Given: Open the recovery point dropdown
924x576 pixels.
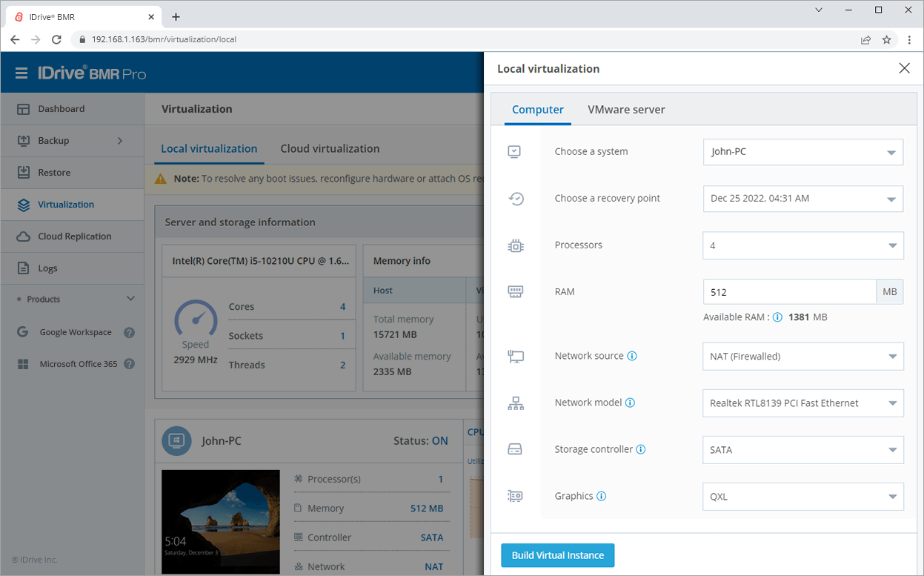Looking at the screenshot, I should [x=802, y=199].
